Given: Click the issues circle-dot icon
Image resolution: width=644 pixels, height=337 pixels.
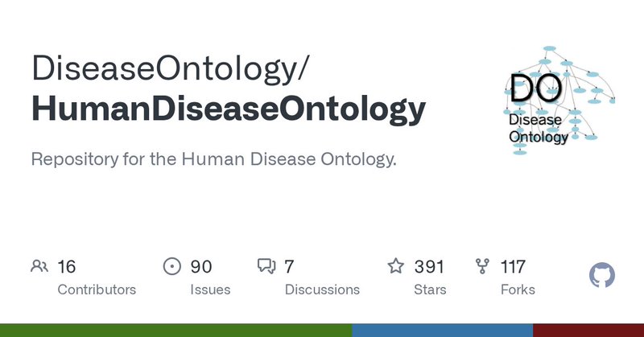Looking at the screenshot, I should (171, 266).
